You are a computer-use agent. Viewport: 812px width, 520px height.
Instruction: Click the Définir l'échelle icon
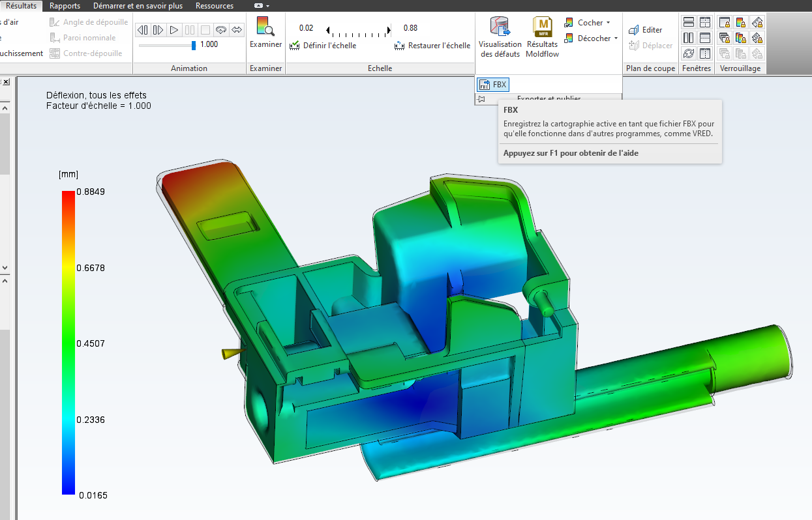click(294, 46)
